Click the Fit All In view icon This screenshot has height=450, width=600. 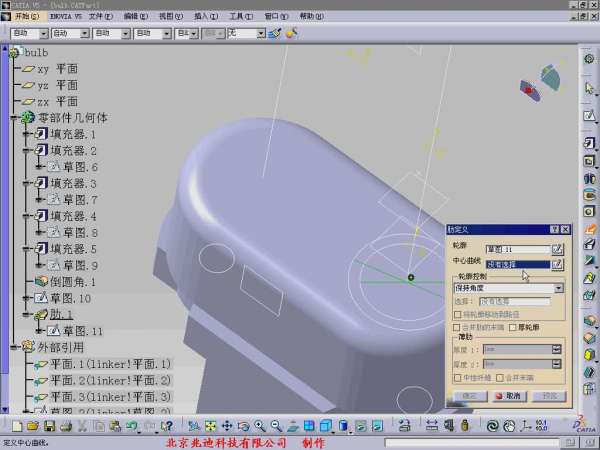click(x=210, y=426)
